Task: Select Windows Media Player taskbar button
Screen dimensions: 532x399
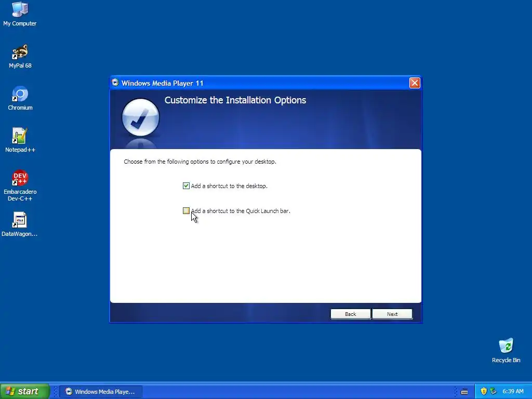Action: click(101, 392)
